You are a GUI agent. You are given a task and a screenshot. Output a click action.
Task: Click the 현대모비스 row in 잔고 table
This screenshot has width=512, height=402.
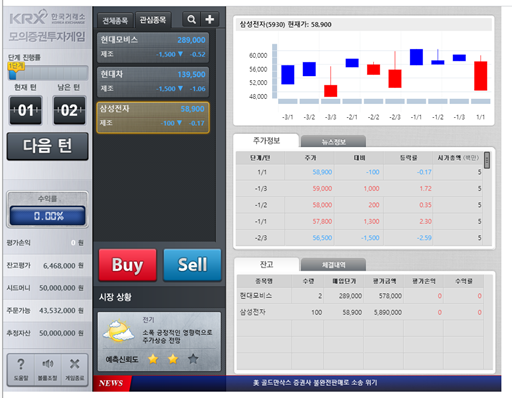(360, 296)
